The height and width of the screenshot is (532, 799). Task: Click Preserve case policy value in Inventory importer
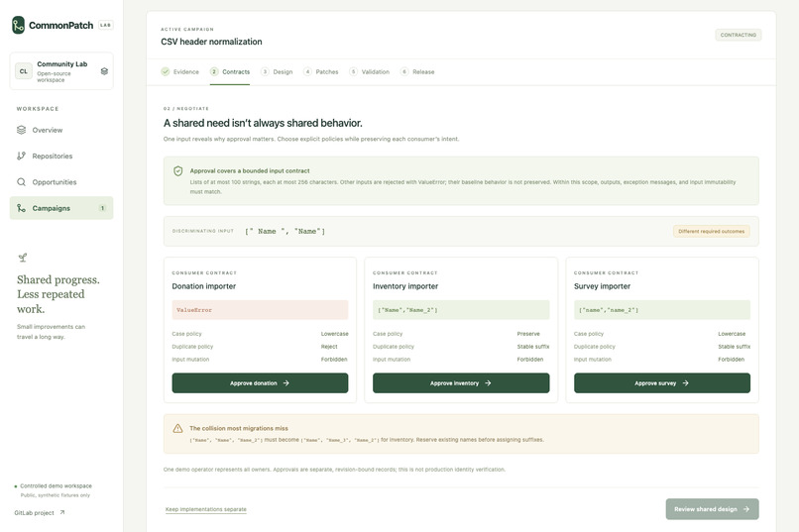528,334
